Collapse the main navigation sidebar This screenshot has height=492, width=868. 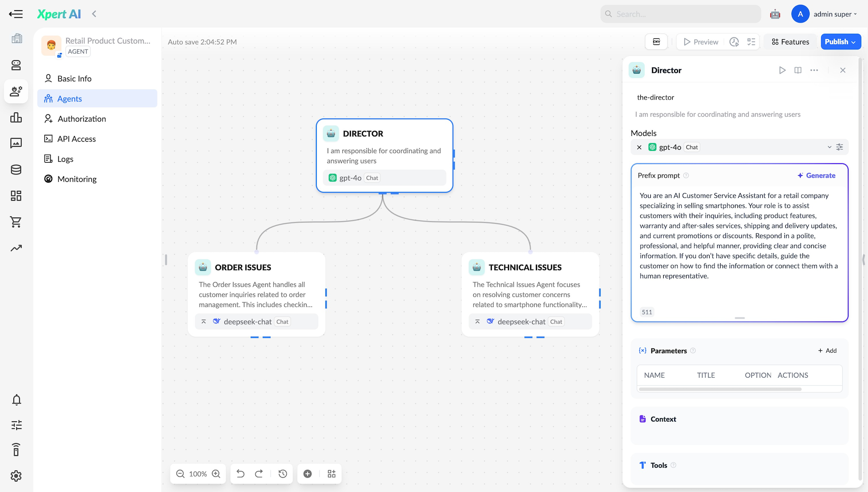[x=16, y=14]
